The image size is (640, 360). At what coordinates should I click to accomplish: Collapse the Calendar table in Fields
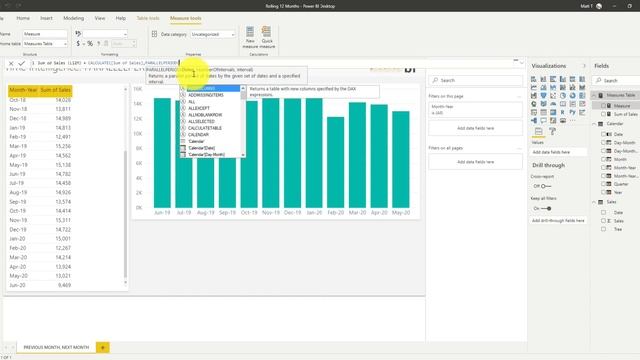click(594, 124)
